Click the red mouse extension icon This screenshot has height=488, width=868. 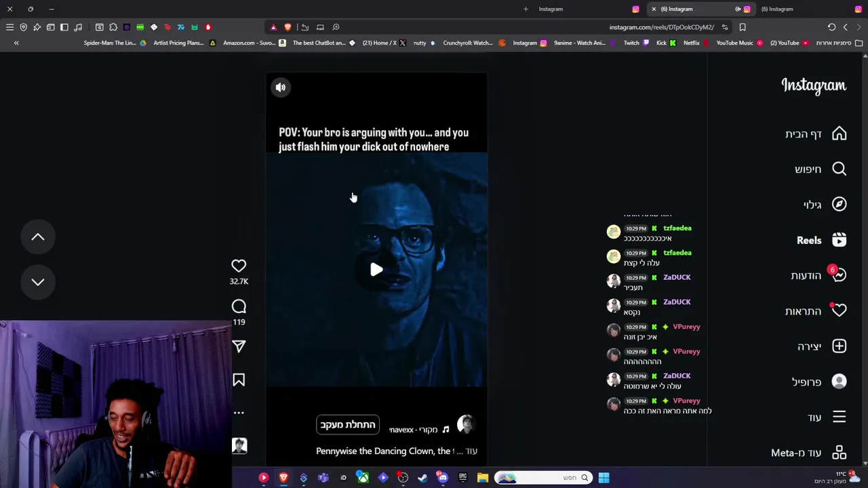[208, 27]
